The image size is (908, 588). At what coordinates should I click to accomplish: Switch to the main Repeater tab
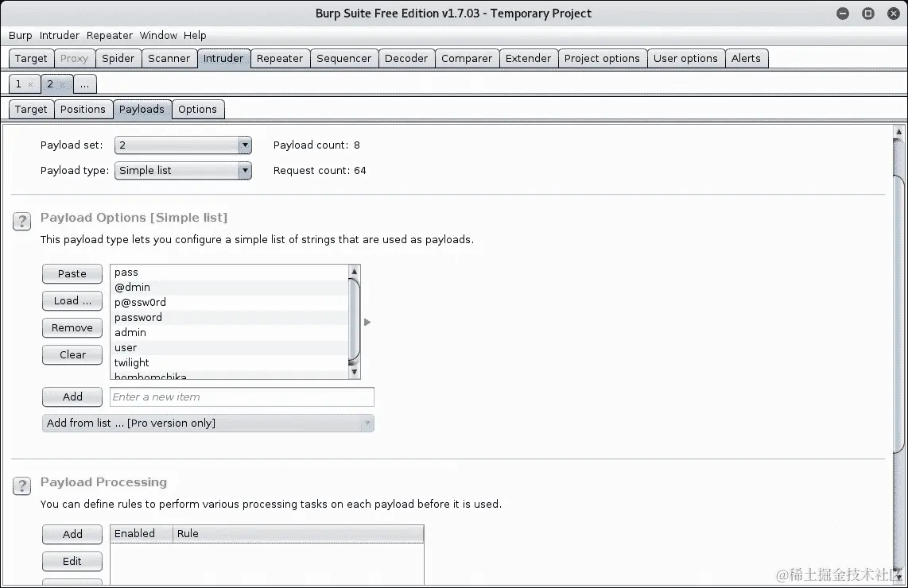(x=280, y=59)
